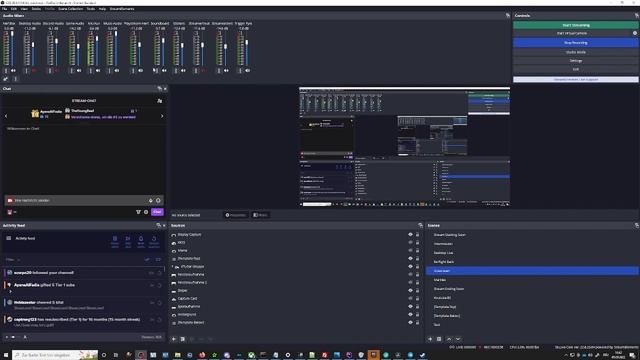This screenshot has height=360, width=640.
Task: Focus the Windows taskbar search box
Action: coord(55,355)
